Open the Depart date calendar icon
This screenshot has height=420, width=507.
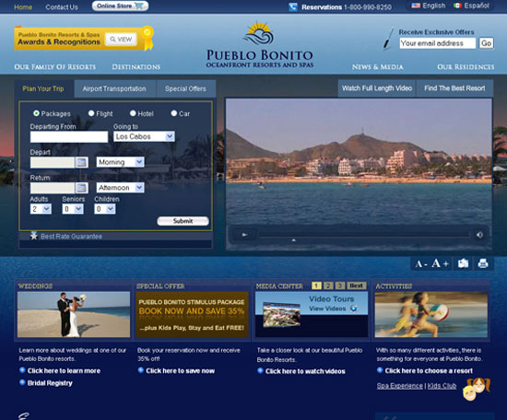(81, 162)
